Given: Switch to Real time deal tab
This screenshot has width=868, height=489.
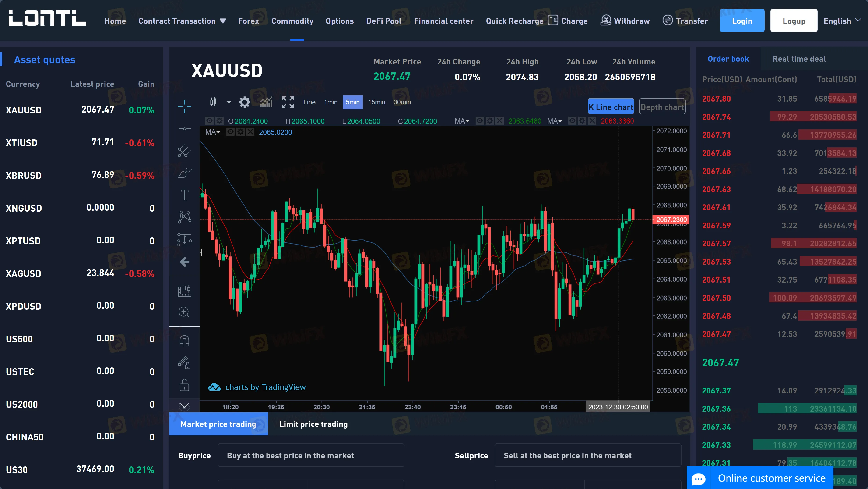Looking at the screenshot, I should 799,59.
